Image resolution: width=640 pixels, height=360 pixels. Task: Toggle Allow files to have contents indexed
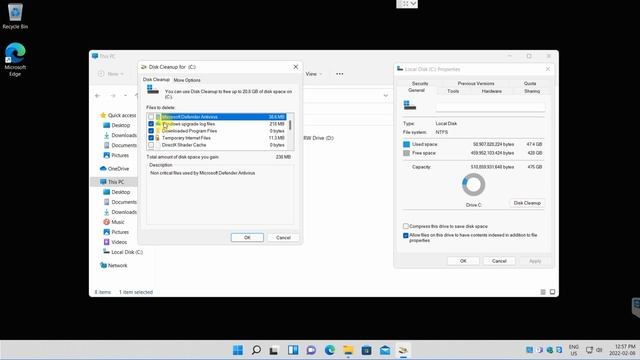point(406,236)
